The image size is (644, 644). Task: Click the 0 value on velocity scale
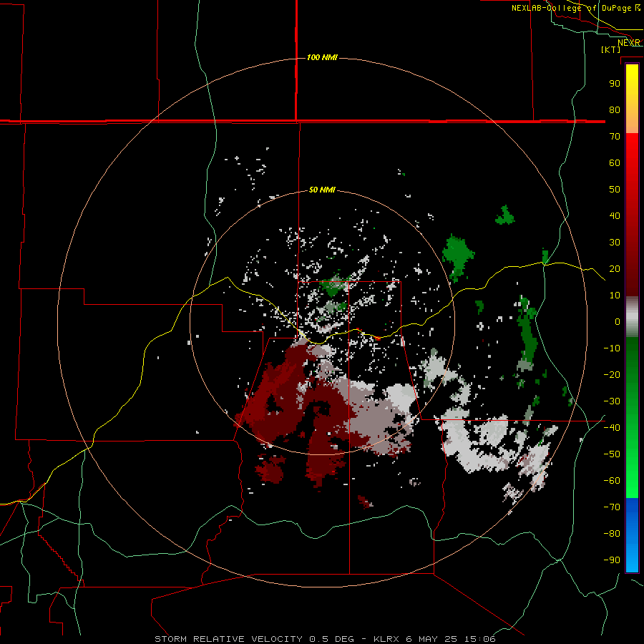tap(618, 321)
